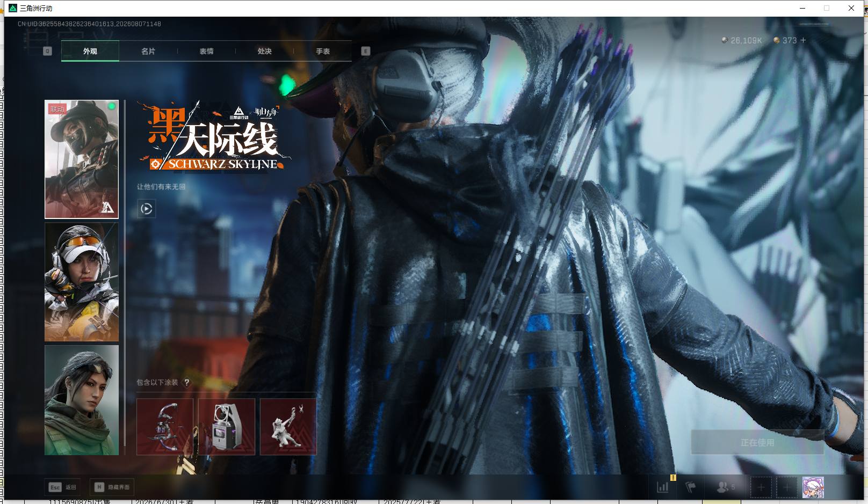Click the Esc 返回 back button
This screenshot has height=504, width=868.
coord(63,487)
